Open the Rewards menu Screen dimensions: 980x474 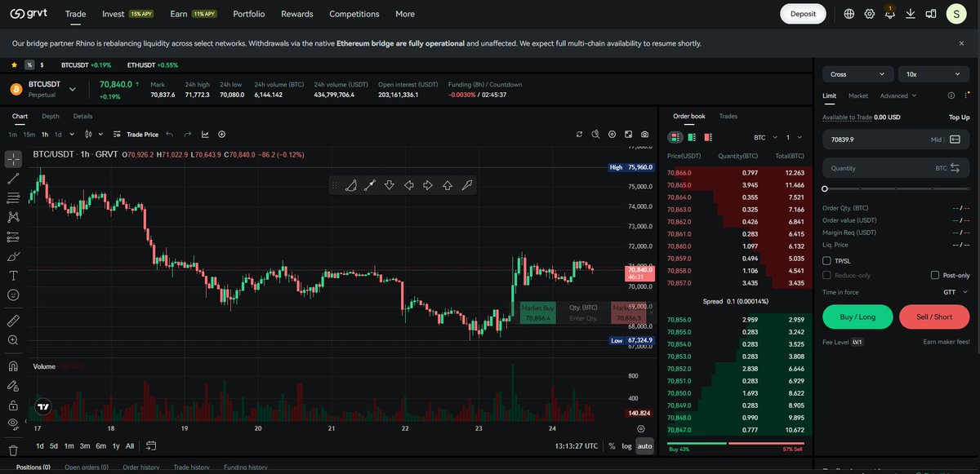tap(296, 14)
